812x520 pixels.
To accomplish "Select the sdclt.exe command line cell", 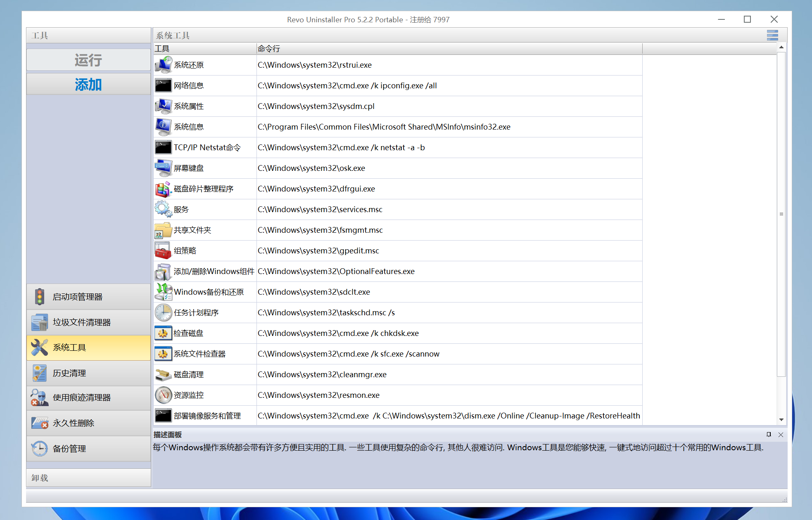I will pos(449,292).
